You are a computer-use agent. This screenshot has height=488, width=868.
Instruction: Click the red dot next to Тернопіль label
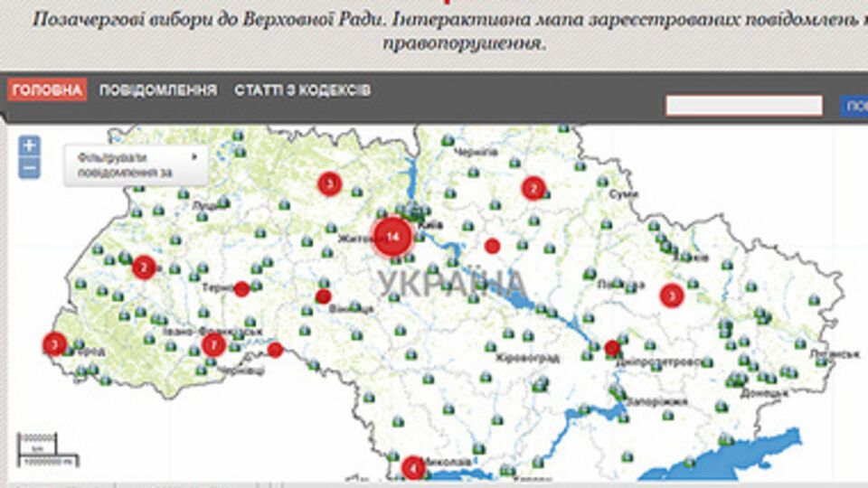[242, 289]
